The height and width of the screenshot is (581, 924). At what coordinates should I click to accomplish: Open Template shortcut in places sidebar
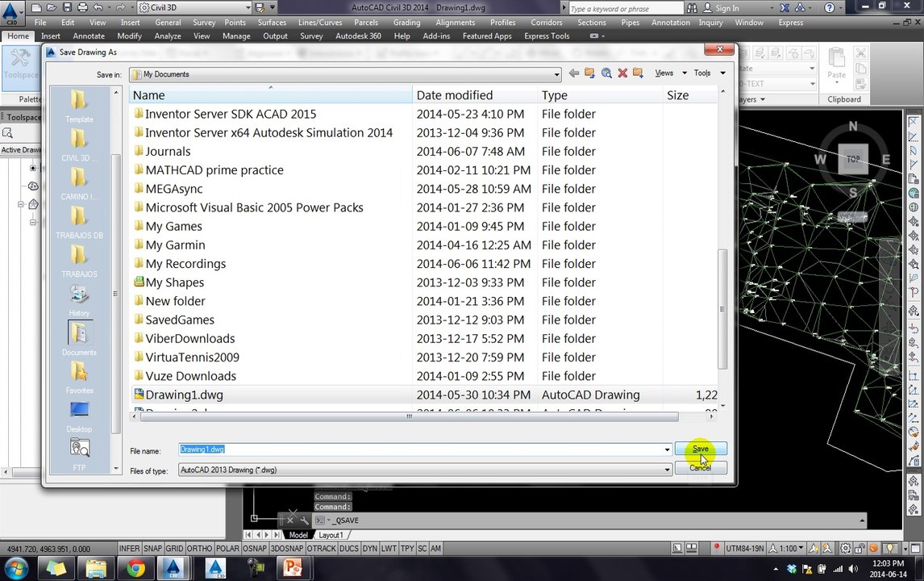point(79,107)
